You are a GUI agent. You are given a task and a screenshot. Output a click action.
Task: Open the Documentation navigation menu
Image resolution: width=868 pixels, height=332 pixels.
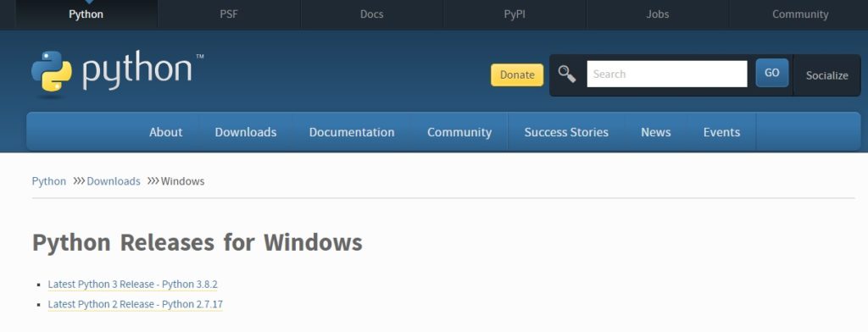tap(352, 132)
